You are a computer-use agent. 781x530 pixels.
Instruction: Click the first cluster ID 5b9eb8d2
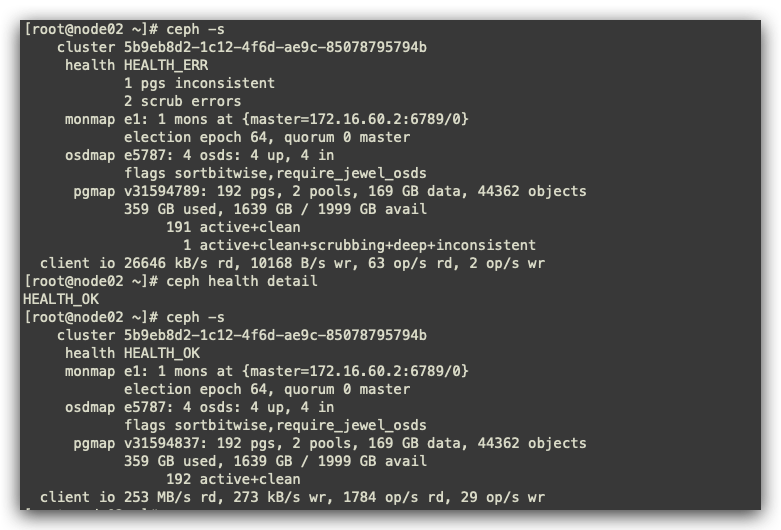coord(275,47)
